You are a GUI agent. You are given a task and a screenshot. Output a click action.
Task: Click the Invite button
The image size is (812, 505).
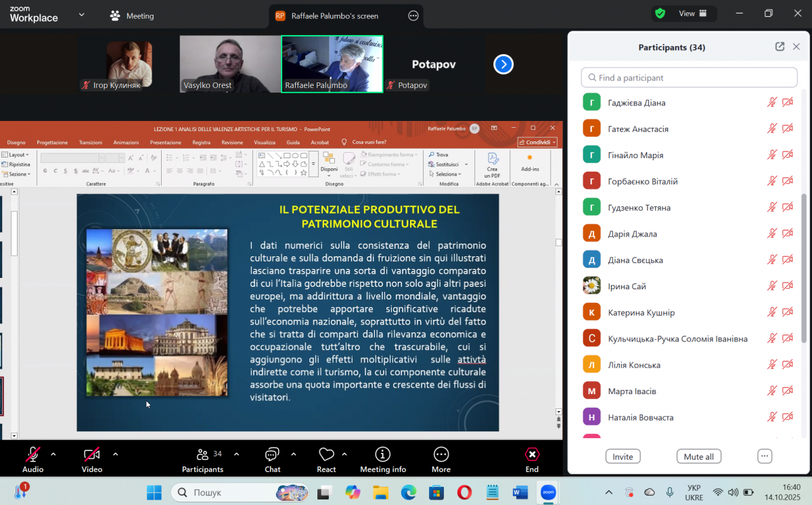pyautogui.click(x=623, y=456)
